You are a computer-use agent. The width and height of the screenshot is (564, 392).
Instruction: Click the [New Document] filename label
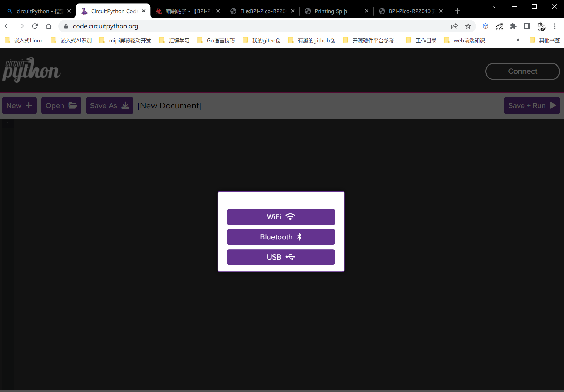click(x=169, y=106)
